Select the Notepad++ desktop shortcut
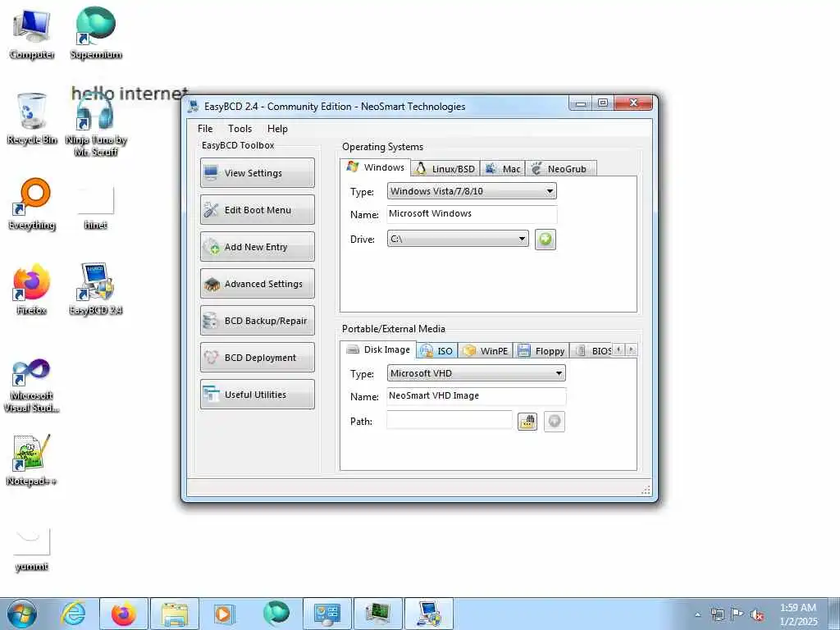The width and height of the screenshot is (840, 630). pos(32,461)
